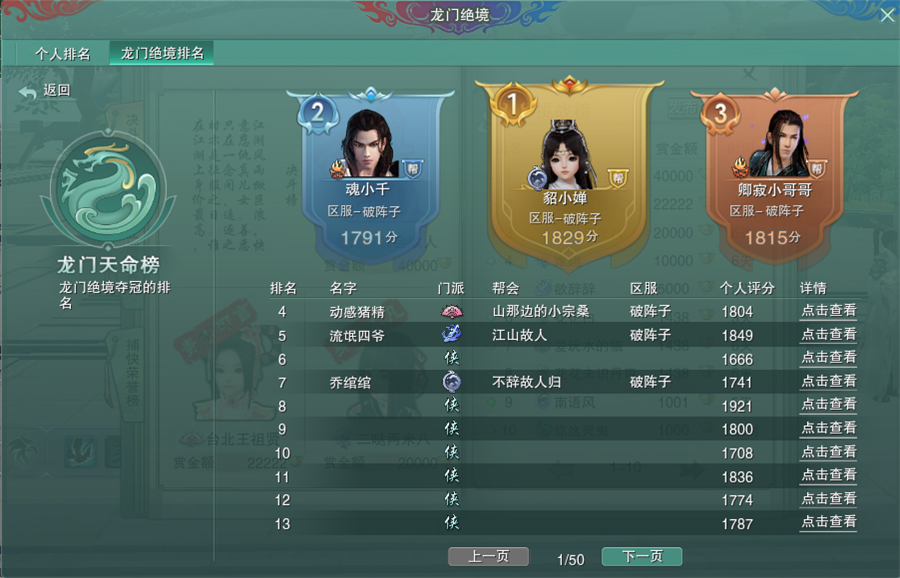Go to next page with 下一页

[x=642, y=556]
